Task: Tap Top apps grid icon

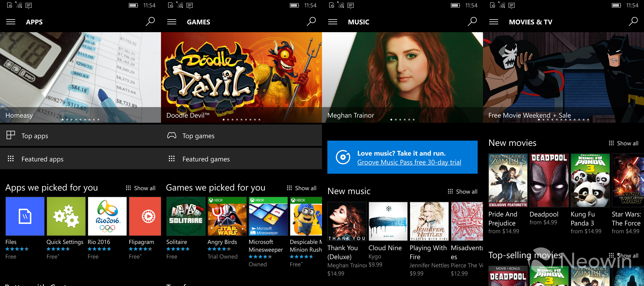Action: coord(11,135)
